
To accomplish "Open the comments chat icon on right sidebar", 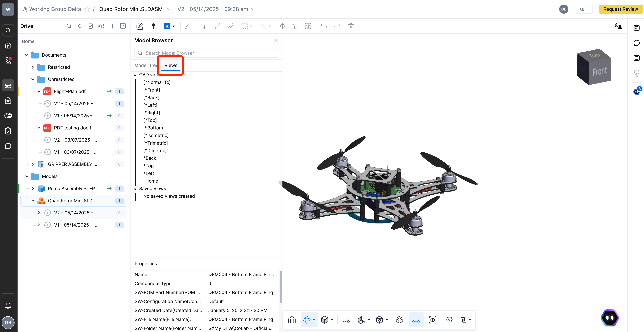I will coord(637,43).
